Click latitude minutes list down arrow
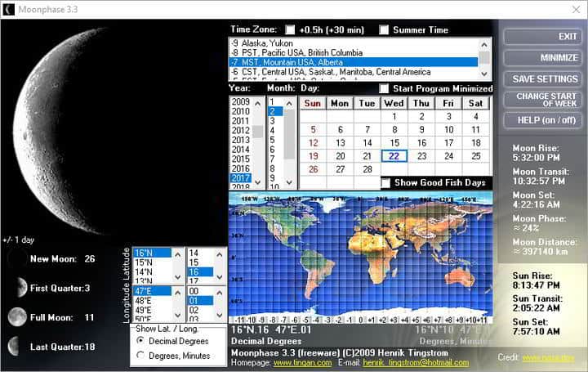 pyautogui.click(x=220, y=278)
